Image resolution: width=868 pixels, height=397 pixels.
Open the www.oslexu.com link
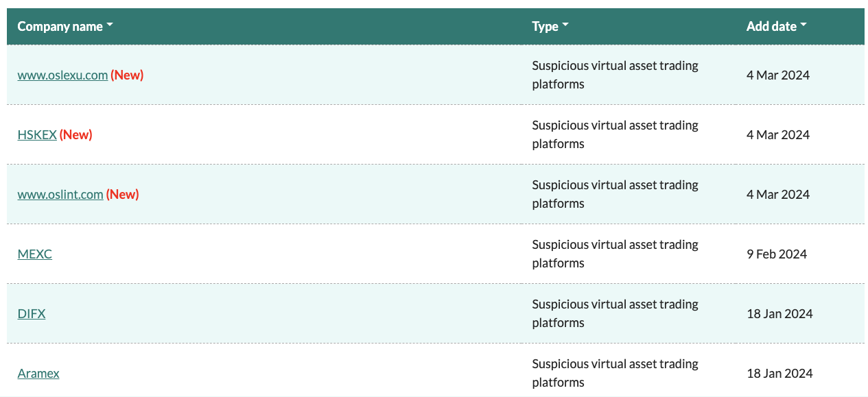pos(62,75)
